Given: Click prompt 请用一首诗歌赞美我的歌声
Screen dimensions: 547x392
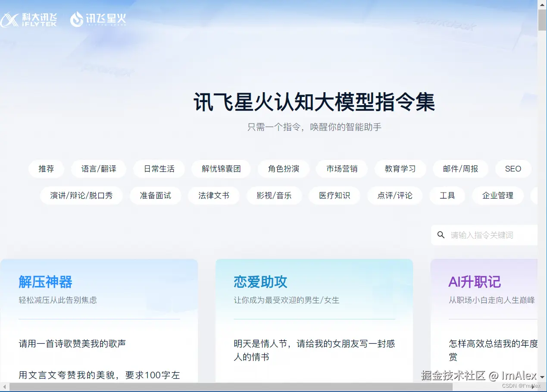Looking at the screenshot, I should click(x=72, y=344).
